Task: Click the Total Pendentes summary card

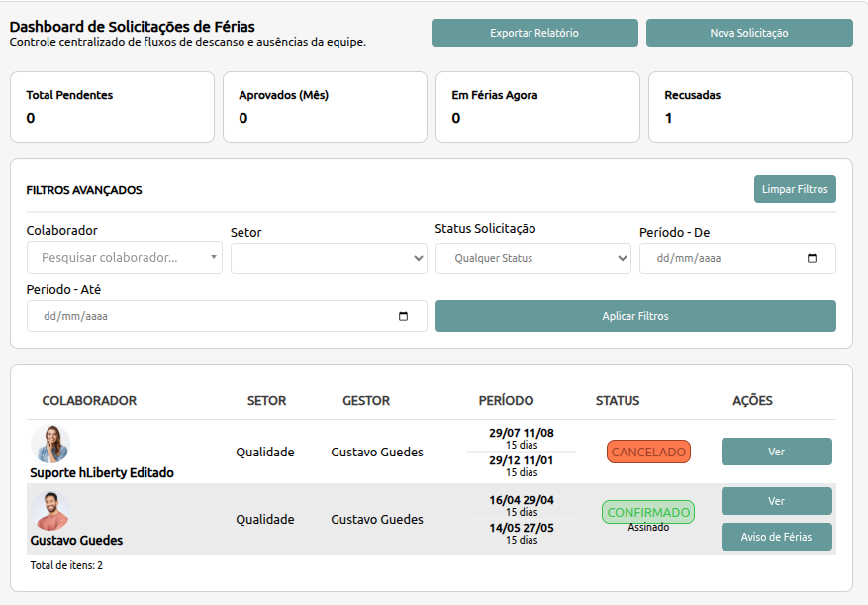Action: click(x=112, y=107)
